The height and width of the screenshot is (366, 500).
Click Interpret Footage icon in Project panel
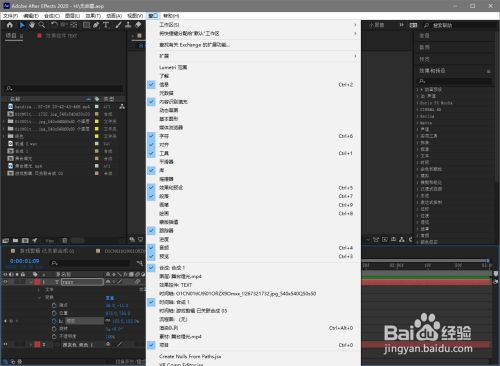coord(6,240)
